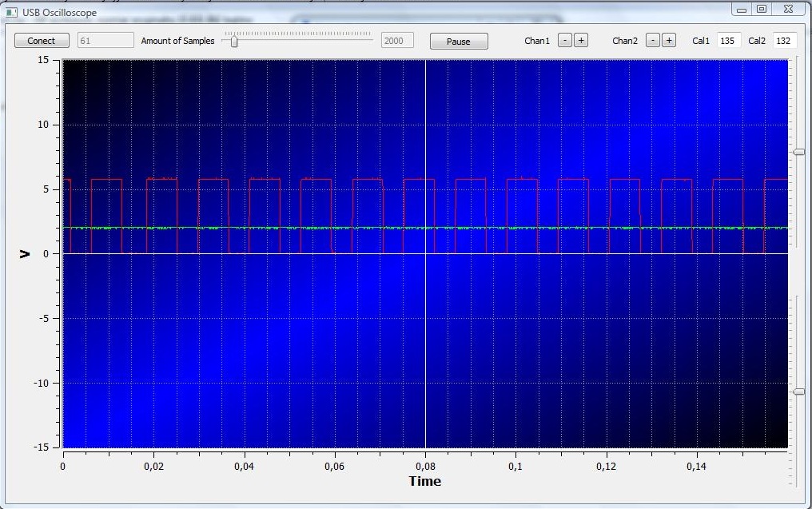
Task: Click the 0,08 time axis label
Action: pyautogui.click(x=425, y=466)
